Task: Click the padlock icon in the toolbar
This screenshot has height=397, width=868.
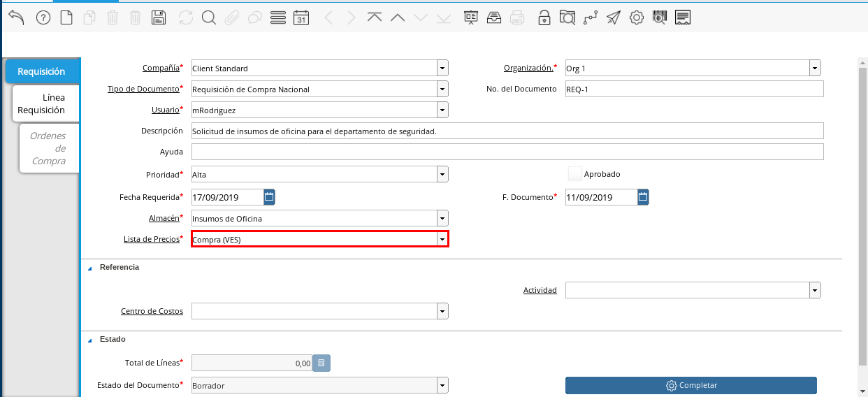Action: [x=544, y=18]
